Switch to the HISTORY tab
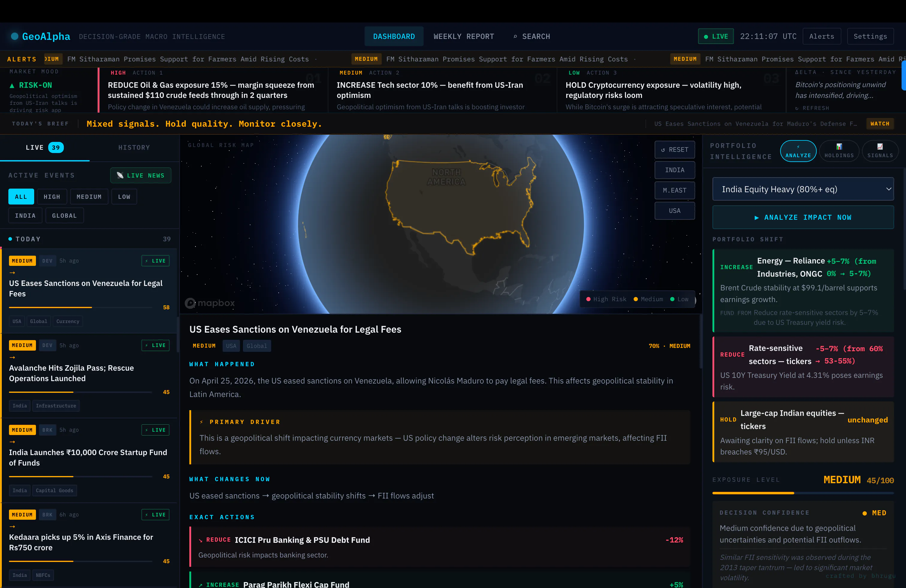The image size is (906, 588). point(134,148)
